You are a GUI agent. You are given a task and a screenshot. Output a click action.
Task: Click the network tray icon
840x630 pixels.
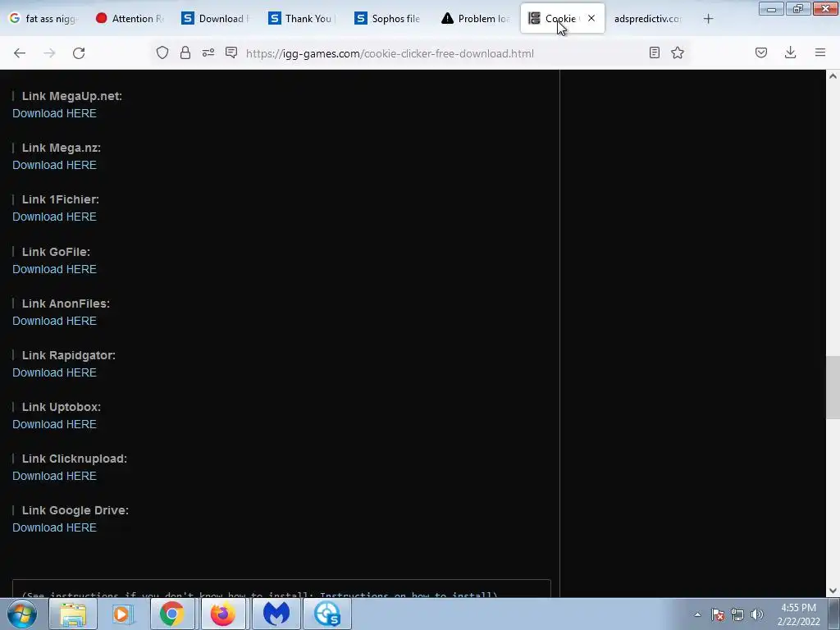[737, 614]
